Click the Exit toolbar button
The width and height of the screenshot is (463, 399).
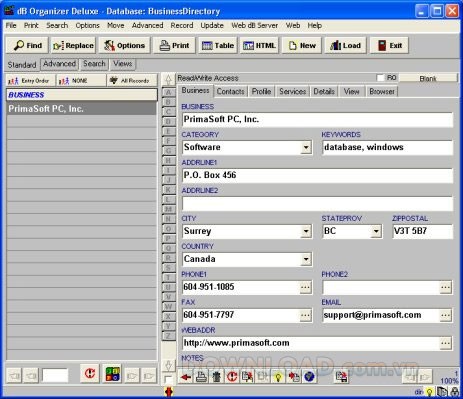point(389,45)
